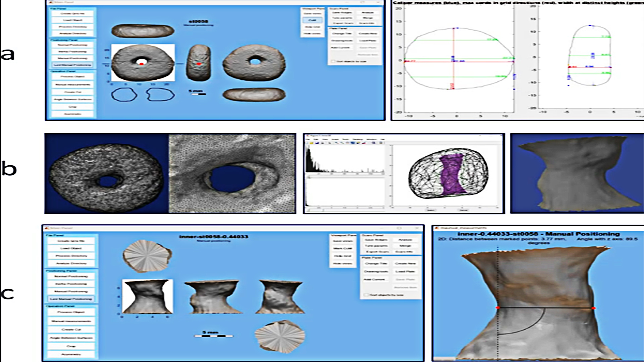Choose Manual Positioning in the st0058 window
Screen dimensions: 644x362
[x=72, y=58]
